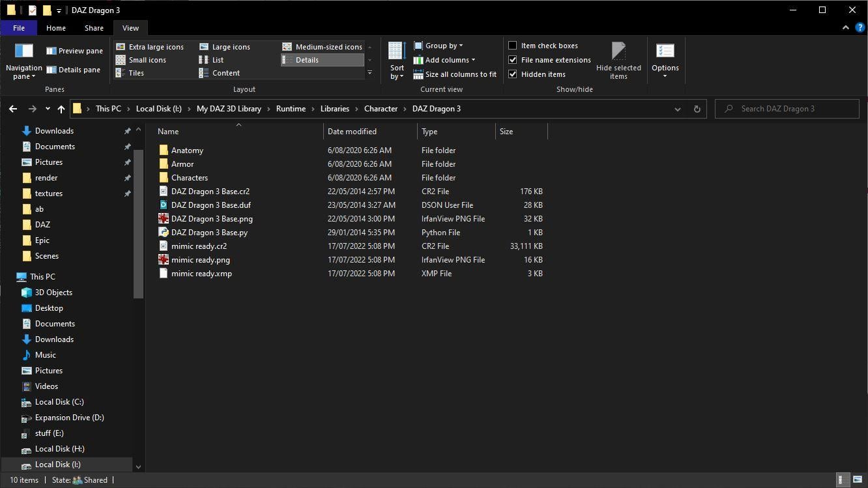Select Content layout
The image size is (868, 488).
pyautogui.click(x=220, y=73)
